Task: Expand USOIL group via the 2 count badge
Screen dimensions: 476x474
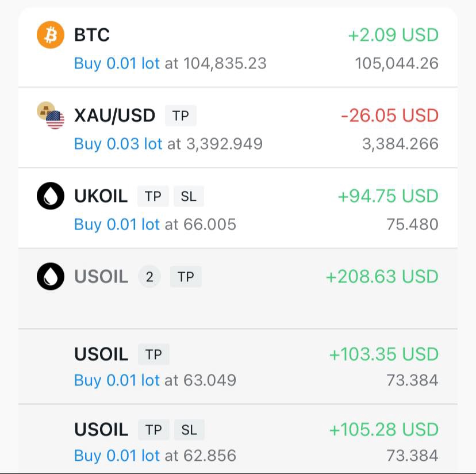Action: pos(149,277)
